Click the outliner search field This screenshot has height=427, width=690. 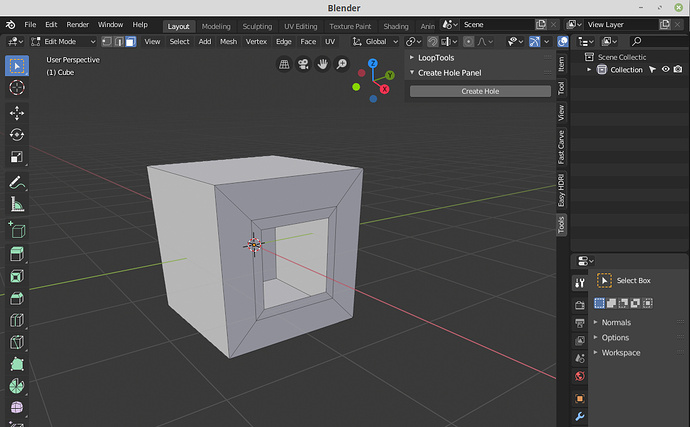(660, 41)
